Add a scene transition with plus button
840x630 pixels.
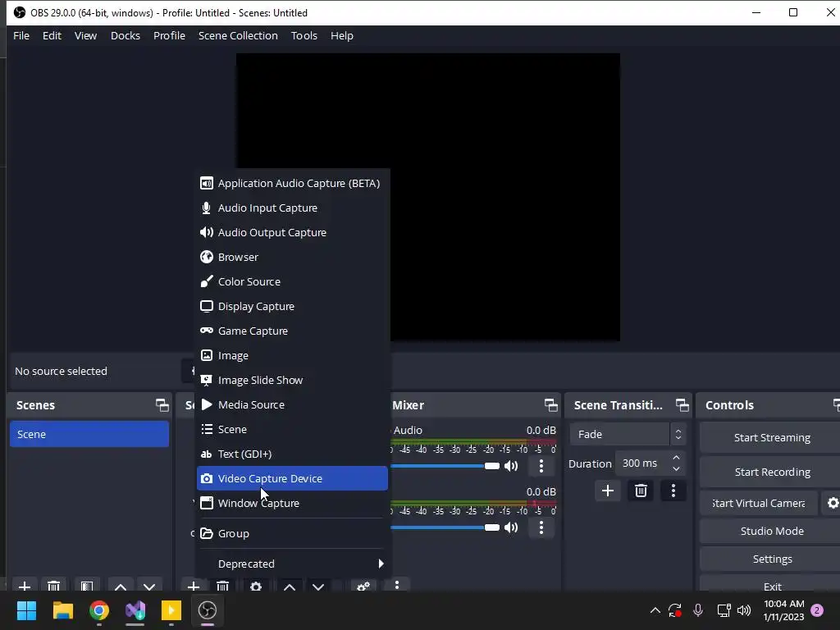(x=608, y=491)
